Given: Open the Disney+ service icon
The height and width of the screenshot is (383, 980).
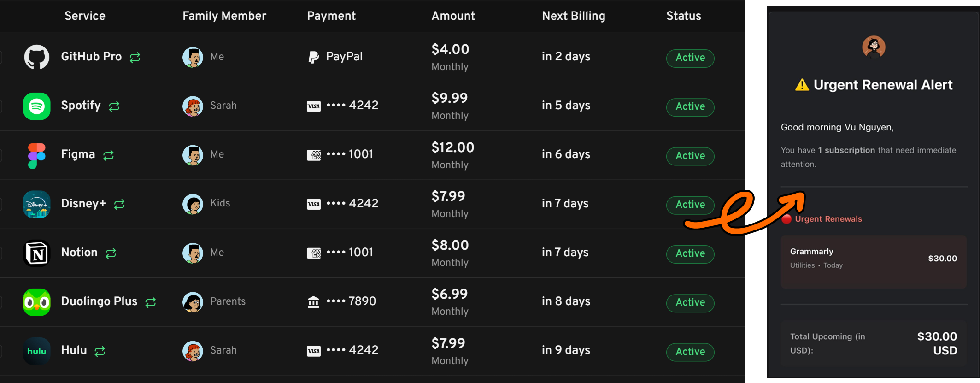Looking at the screenshot, I should click(x=36, y=204).
